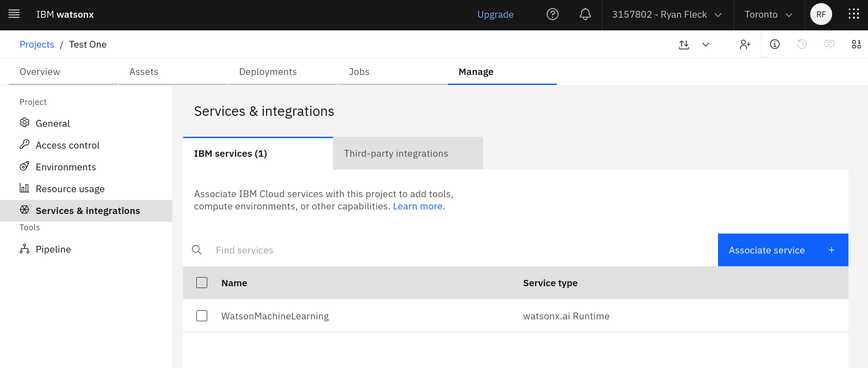Open the help question mark icon
The width and height of the screenshot is (868, 368).
coord(552,15)
